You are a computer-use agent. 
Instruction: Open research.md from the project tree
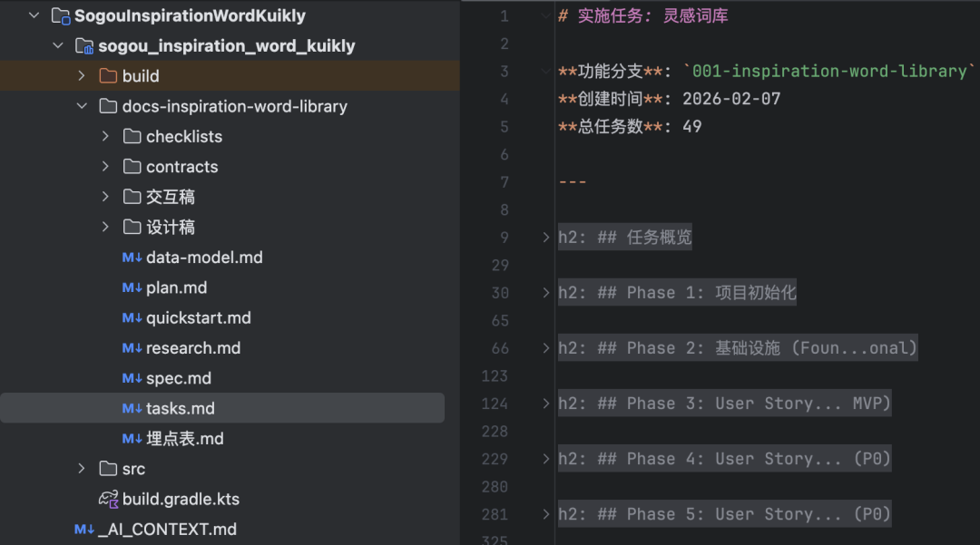pyautogui.click(x=193, y=347)
